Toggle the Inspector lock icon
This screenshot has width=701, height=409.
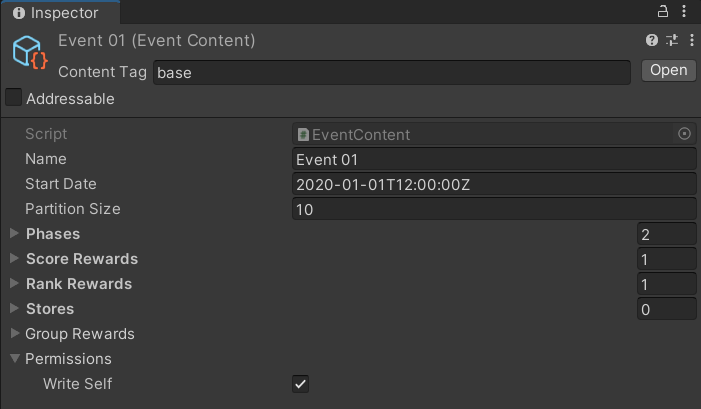tap(662, 13)
